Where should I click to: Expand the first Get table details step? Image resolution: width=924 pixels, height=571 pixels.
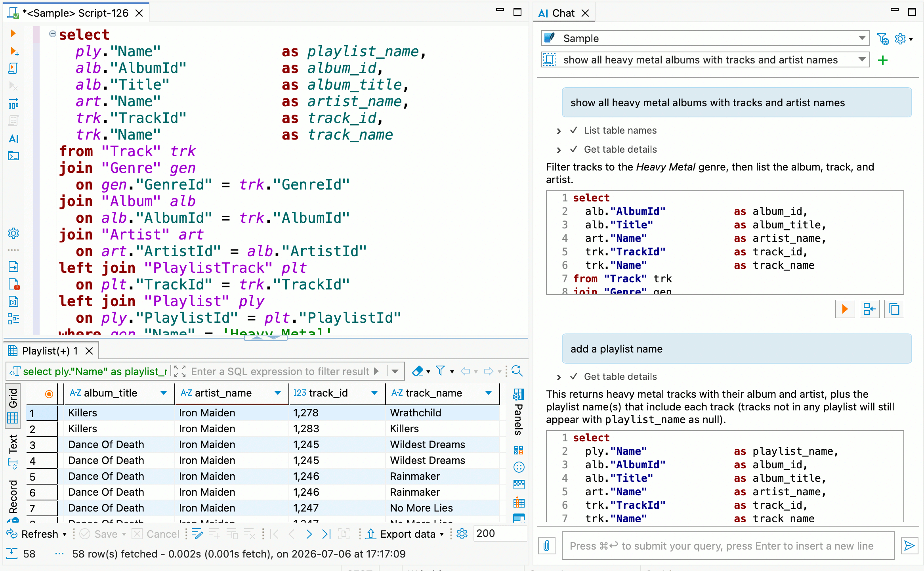point(559,150)
